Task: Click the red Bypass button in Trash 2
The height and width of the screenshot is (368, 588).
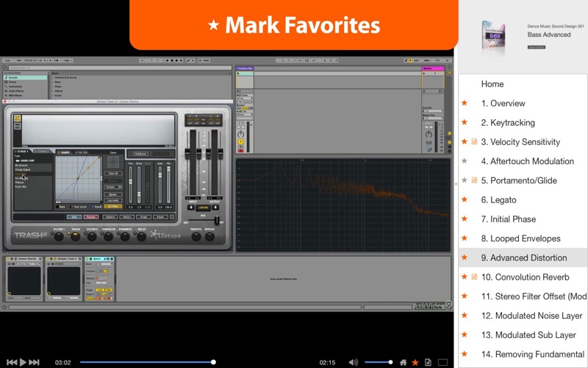Action: 91,217
